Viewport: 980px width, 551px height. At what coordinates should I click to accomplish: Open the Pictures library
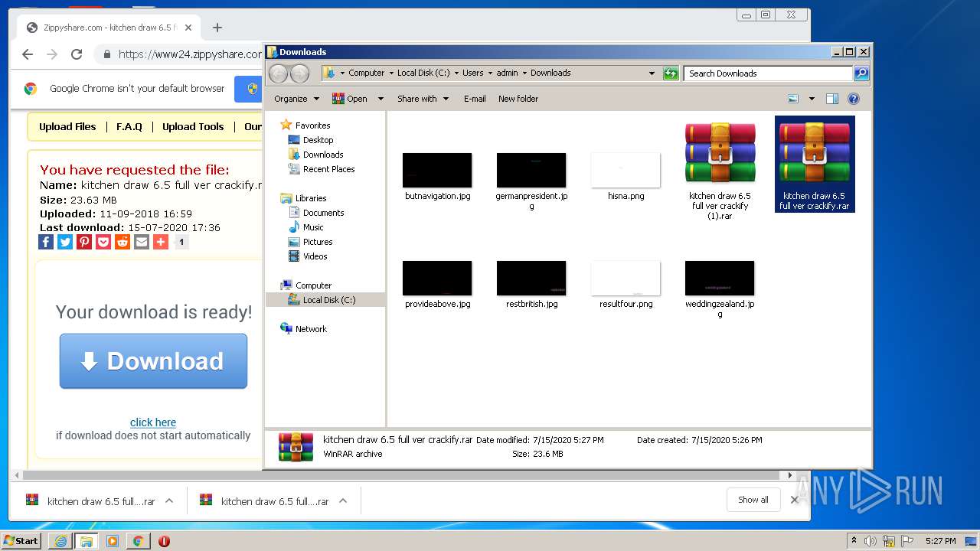[x=310, y=242]
